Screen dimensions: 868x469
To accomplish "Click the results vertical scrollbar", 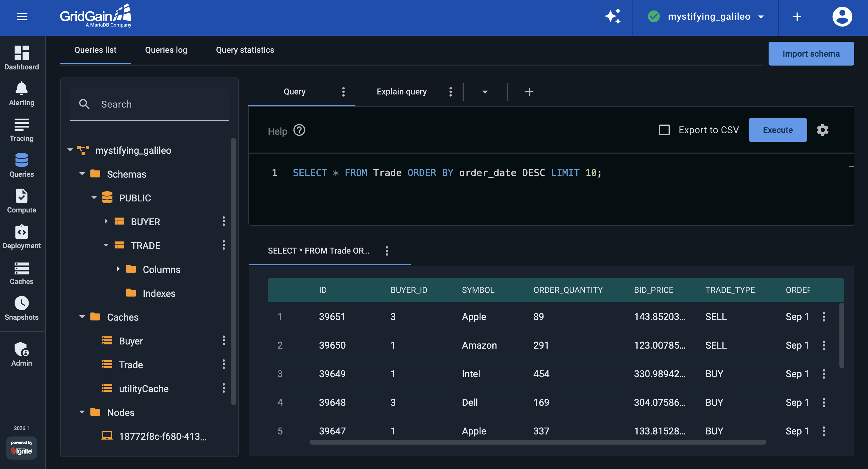I will (842, 336).
